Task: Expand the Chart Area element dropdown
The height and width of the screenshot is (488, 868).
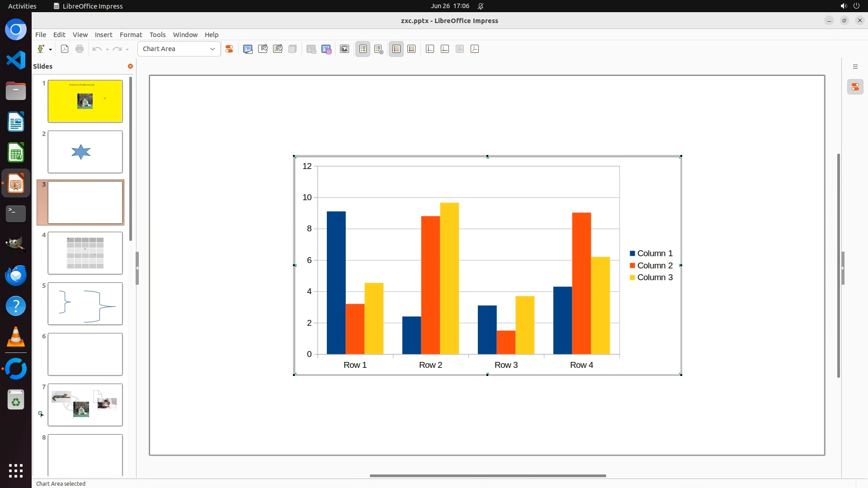Action: point(212,49)
